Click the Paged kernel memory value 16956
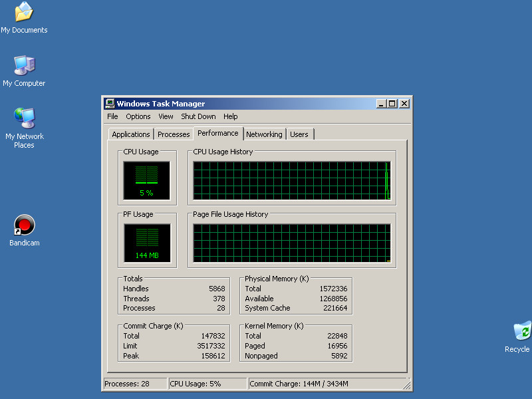 tap(337, 346)
